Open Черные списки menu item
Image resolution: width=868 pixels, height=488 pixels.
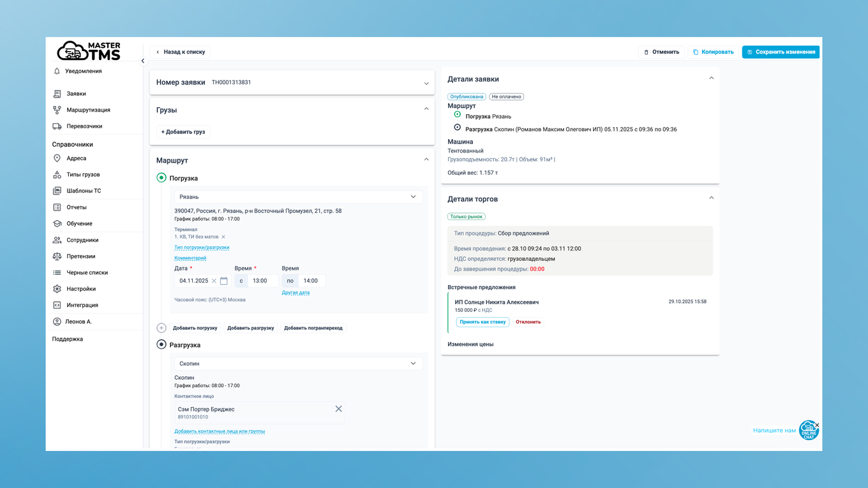87,272
